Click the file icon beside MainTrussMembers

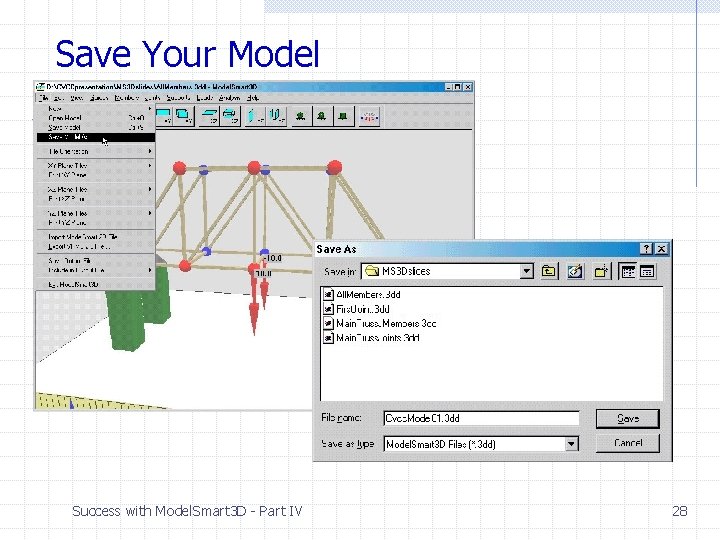328,323
